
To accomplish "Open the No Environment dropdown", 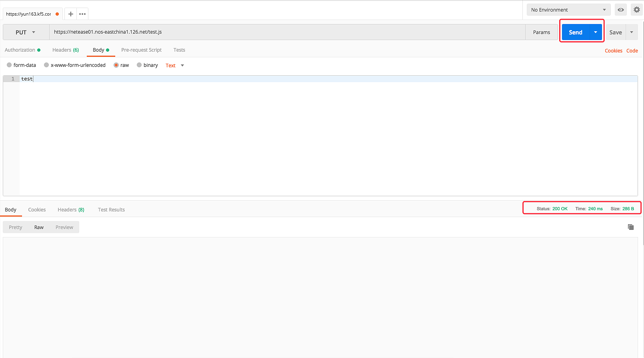I will click(x=568, y=10).
